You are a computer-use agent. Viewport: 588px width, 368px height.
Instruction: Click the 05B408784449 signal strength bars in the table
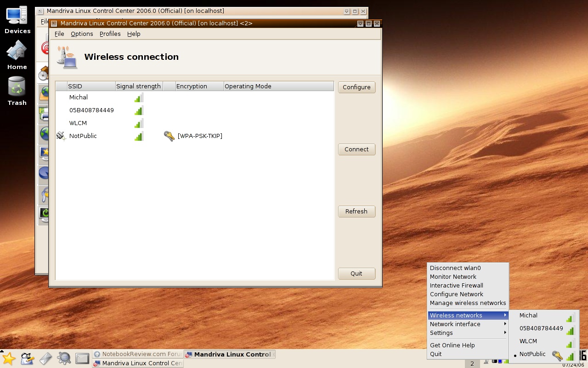pyautogui.click(x=139, y=110)
